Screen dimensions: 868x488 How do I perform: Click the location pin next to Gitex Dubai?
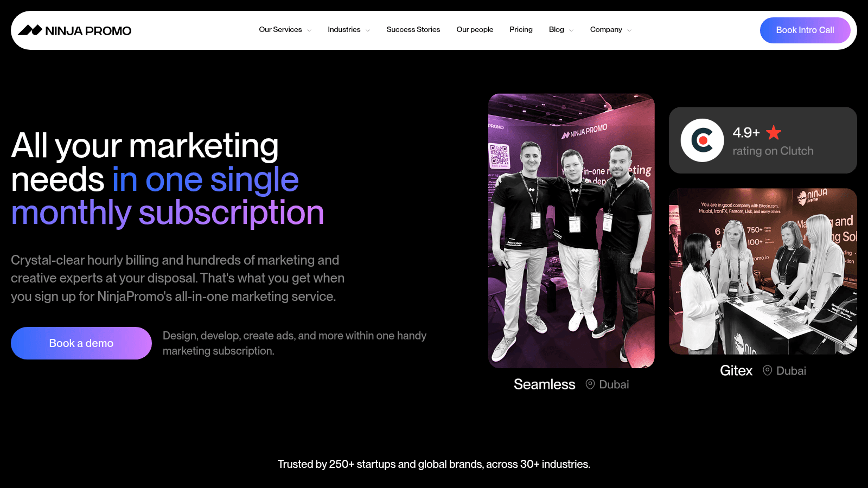[x=767, y=370]
